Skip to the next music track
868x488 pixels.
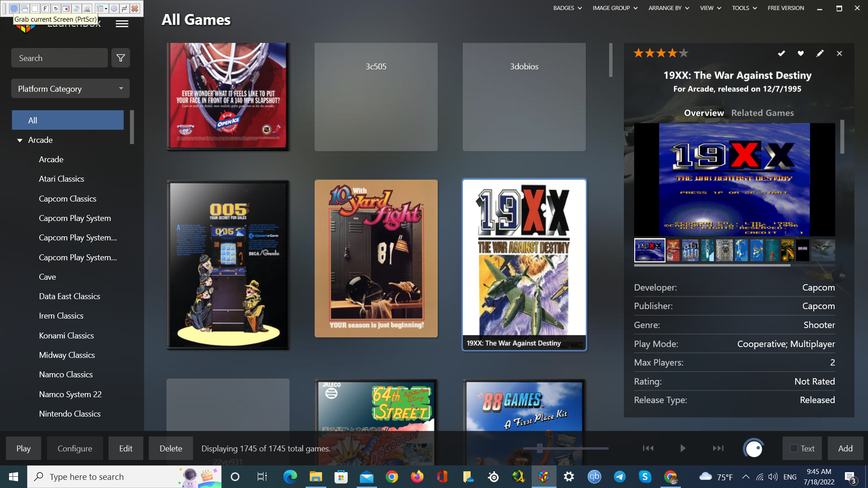pyautogui.click(x=718, y=448)
